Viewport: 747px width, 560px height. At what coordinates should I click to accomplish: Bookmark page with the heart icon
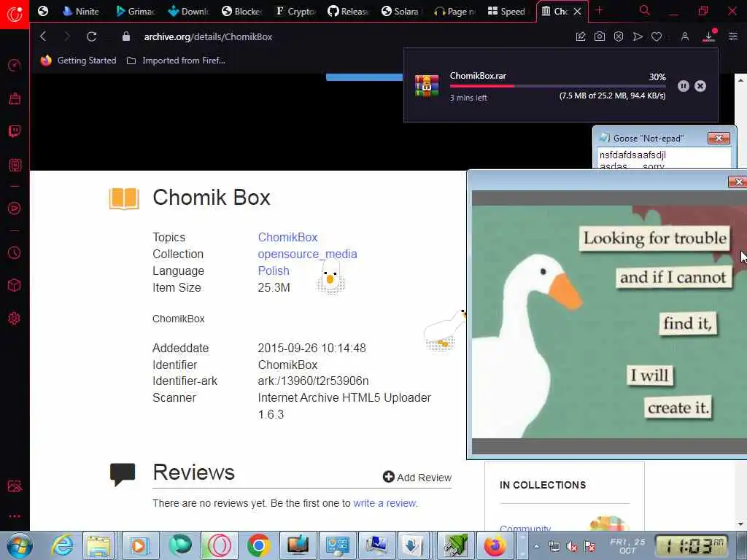pyautogui.click(x=657, y=36)
